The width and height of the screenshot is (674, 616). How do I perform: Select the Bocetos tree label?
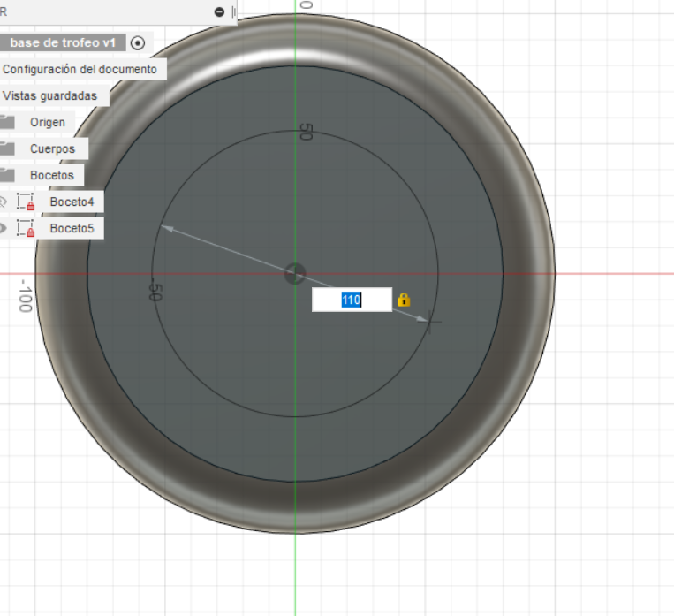click(x=52, y=175)
